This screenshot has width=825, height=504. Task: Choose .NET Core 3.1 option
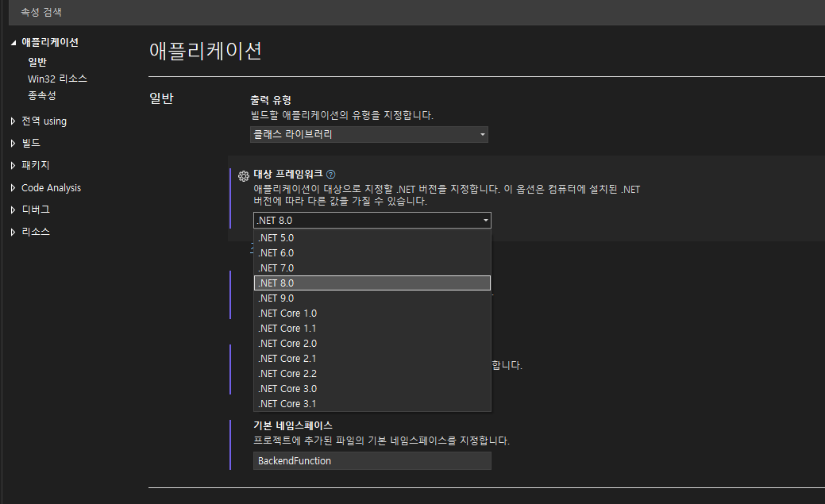coord(372,404)
